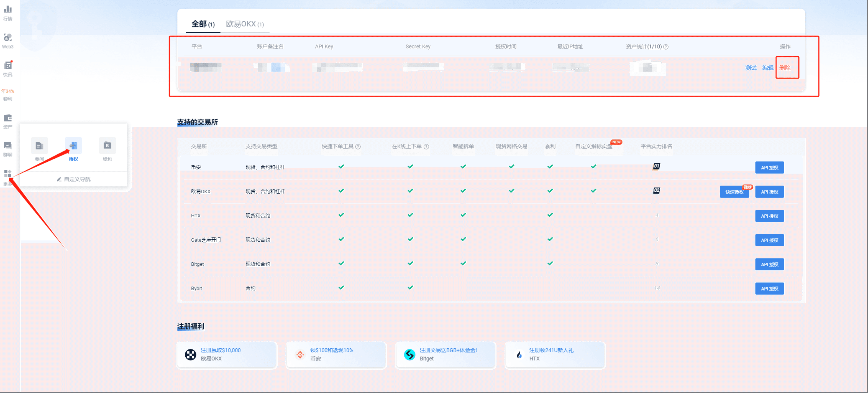
Task: Click the 套利 checkmark in HTX row
Action: [x=550, y=215]
